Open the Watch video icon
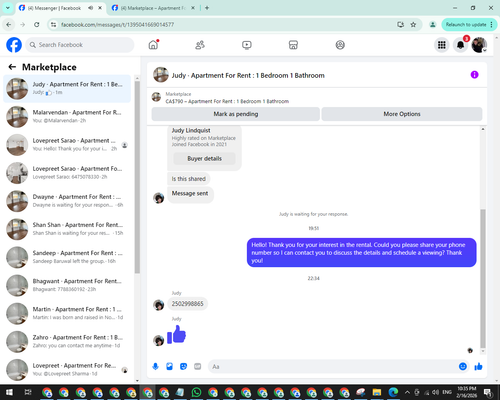500x400 pixels. pyautogui.click(x=247, y=45)
